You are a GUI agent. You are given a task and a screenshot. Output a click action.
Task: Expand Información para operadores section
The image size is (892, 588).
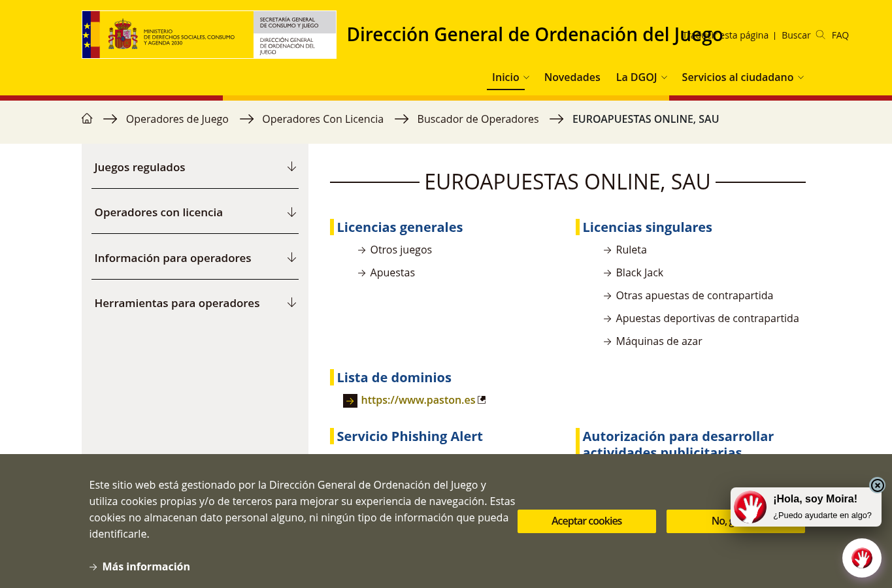[195, 258]
